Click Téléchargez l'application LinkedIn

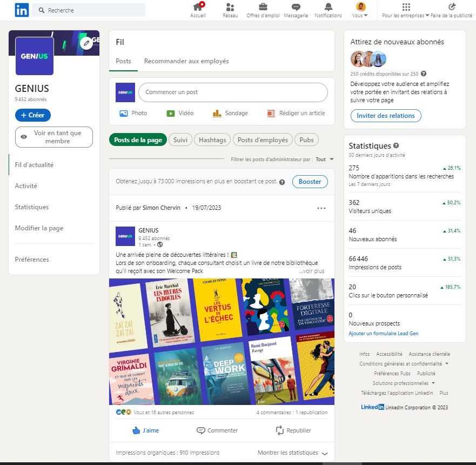[x=397, y=393]
